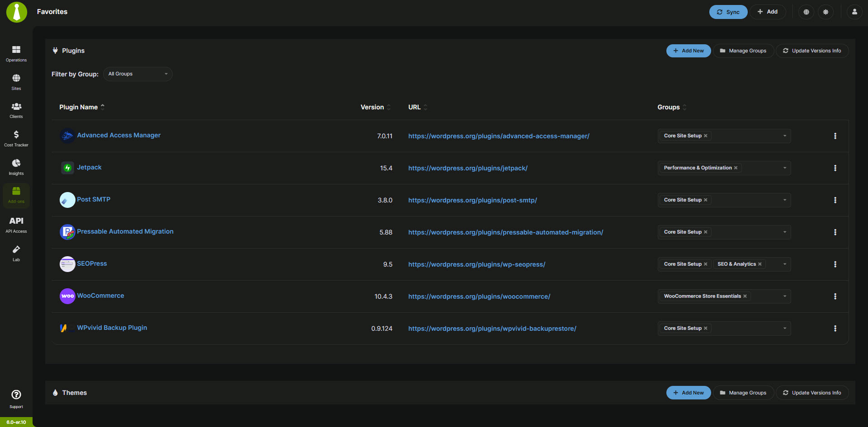Go to Sites in sidebar

pyautogui.click(x=16, y=82)
